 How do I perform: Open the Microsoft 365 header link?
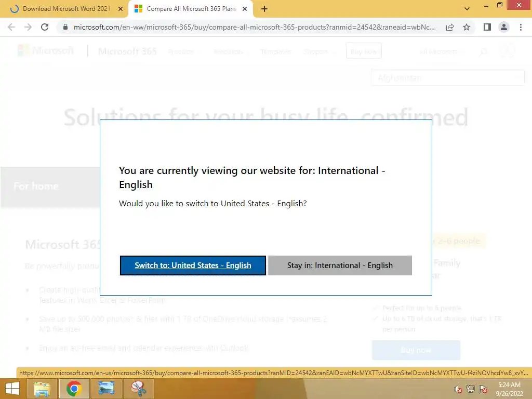coord(128,51)
